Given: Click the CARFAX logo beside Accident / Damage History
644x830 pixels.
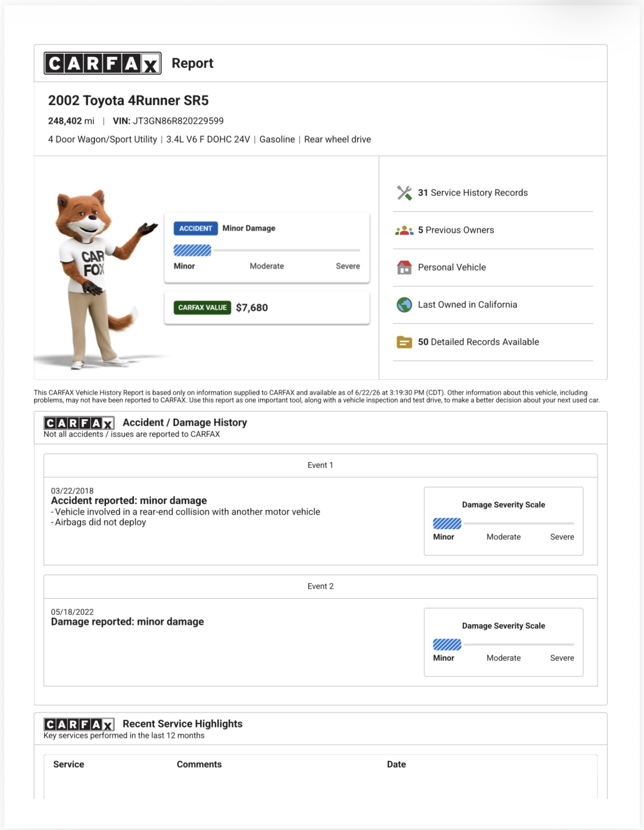Looking at the screenshot, I should click(x=79, y=423).
